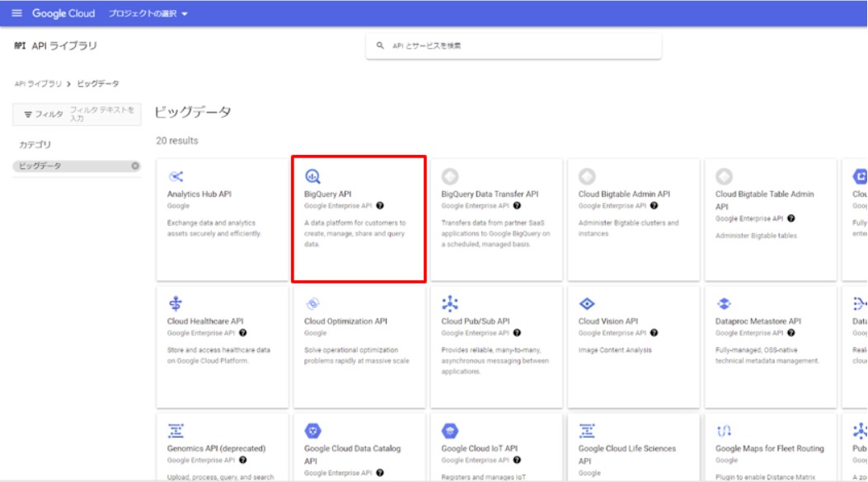Screen dimensions: 868x482
Task: Open the Google Cloud Data Catalog API title
Action: [352, 455]
